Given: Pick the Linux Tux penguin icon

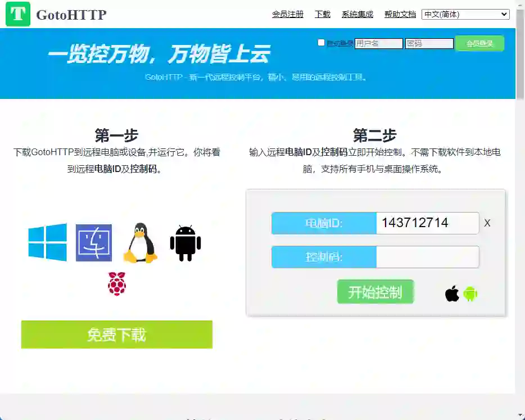Looking at the screenshot, I should [141, 243].
